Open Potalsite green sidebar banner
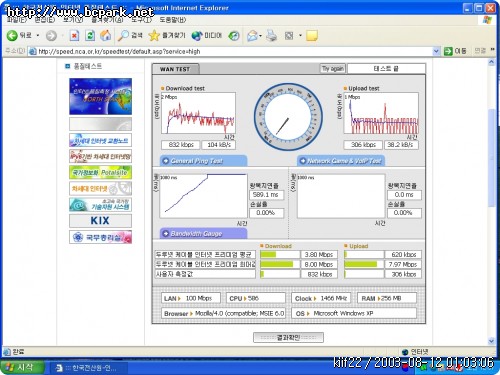 100,172
